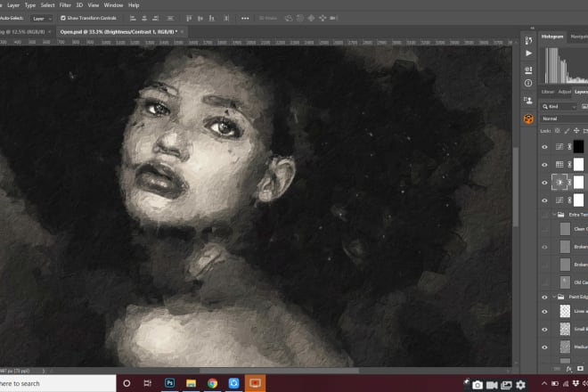This screenshot has width=588, height=392.
Task: Open status bar info arrow below canvas
Action: coord(44,371)
